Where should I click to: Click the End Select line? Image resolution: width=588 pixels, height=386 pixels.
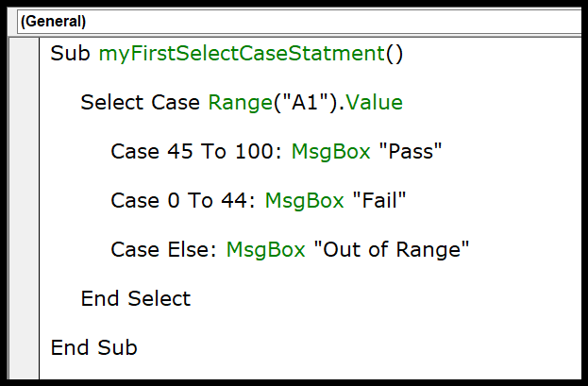point(136,298)
